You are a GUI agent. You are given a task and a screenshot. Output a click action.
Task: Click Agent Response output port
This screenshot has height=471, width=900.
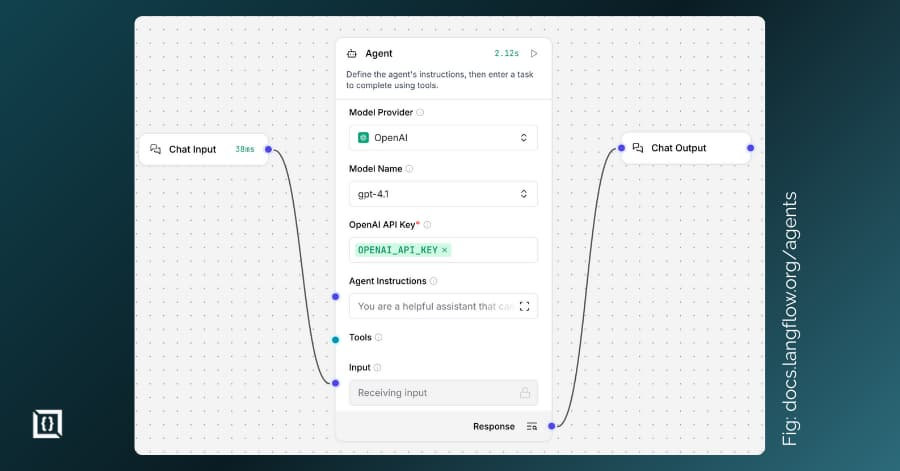(x=552, y=426)
